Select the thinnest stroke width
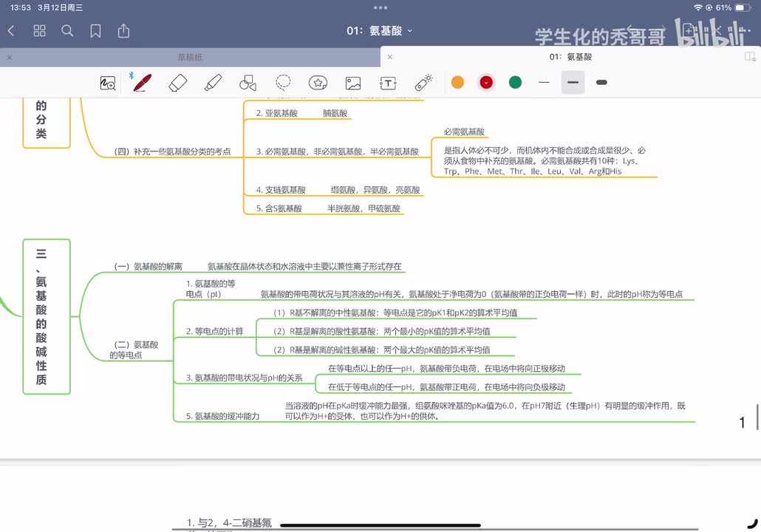The width and height of the screenshot is (761, 532). pos(544,83)
